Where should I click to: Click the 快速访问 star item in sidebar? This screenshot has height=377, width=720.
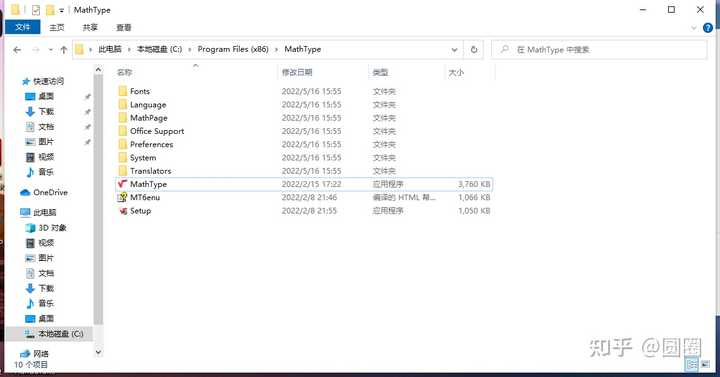43,81
